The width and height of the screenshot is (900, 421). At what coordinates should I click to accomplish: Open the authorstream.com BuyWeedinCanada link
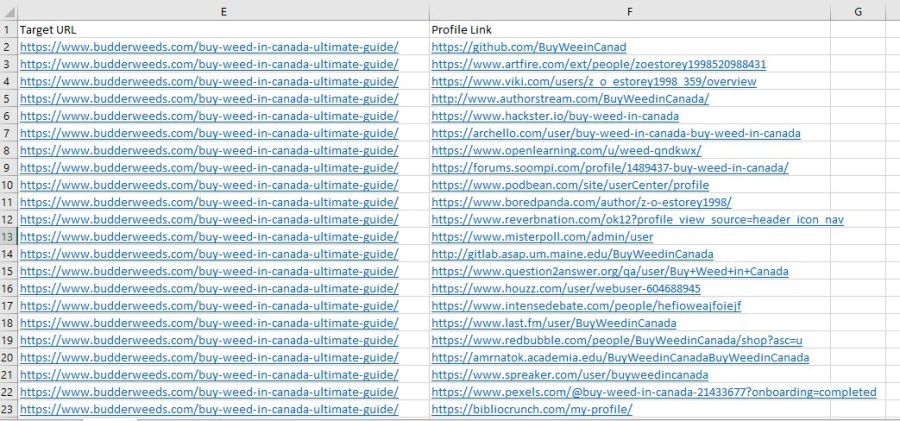tap(570, 99)
